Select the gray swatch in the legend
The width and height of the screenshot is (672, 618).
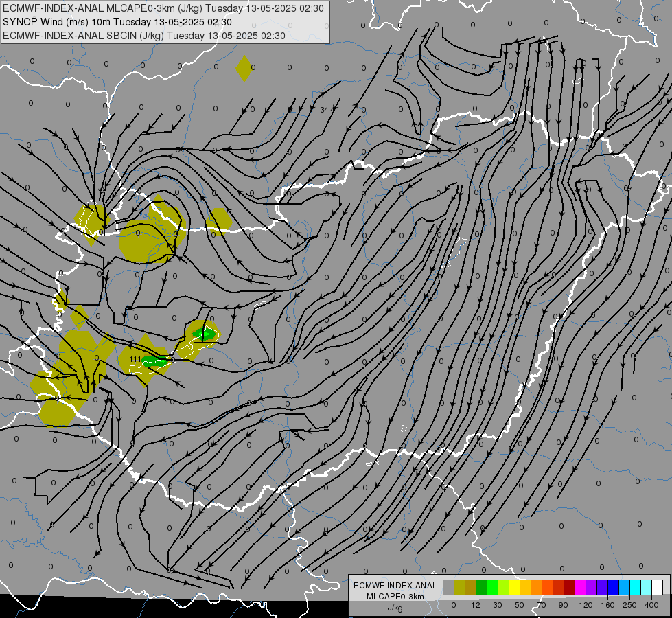[x=449, y=587]
